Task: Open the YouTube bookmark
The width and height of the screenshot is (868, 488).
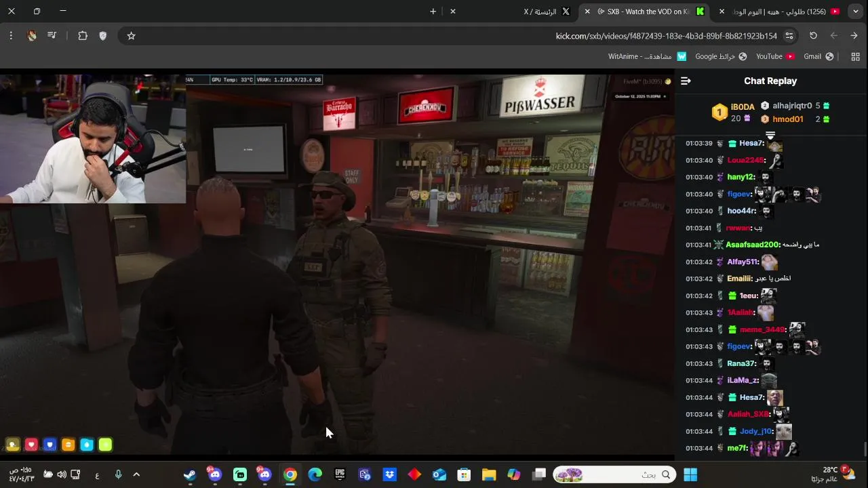Action: click(775, 57)
